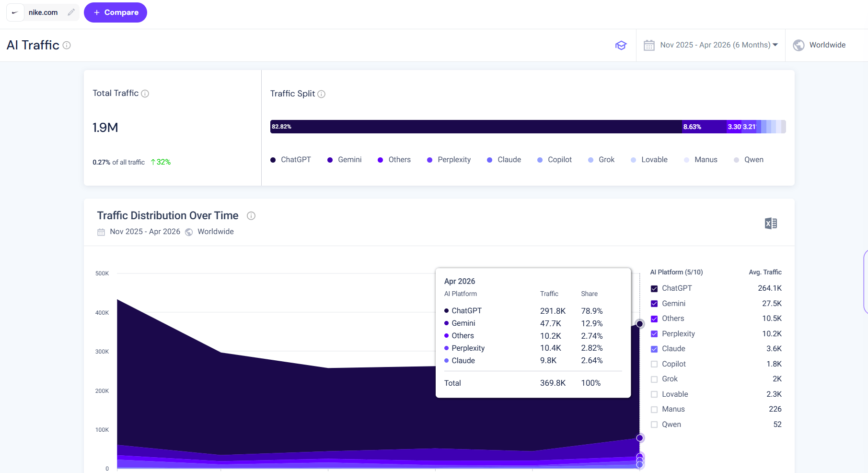Viewport: 868px width, 473px height.
Task: Check the Manus platform checkbox
Action: [654, 410]
